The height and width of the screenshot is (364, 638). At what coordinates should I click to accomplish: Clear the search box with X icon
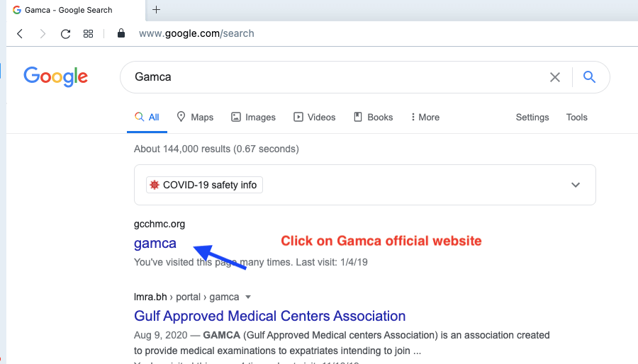pos(555,77)
